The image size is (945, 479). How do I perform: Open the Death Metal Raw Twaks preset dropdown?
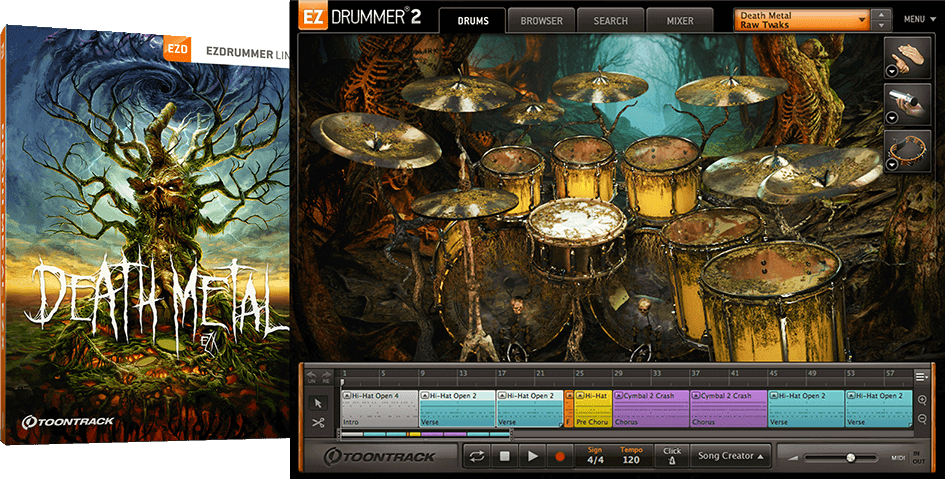point(802,20)
